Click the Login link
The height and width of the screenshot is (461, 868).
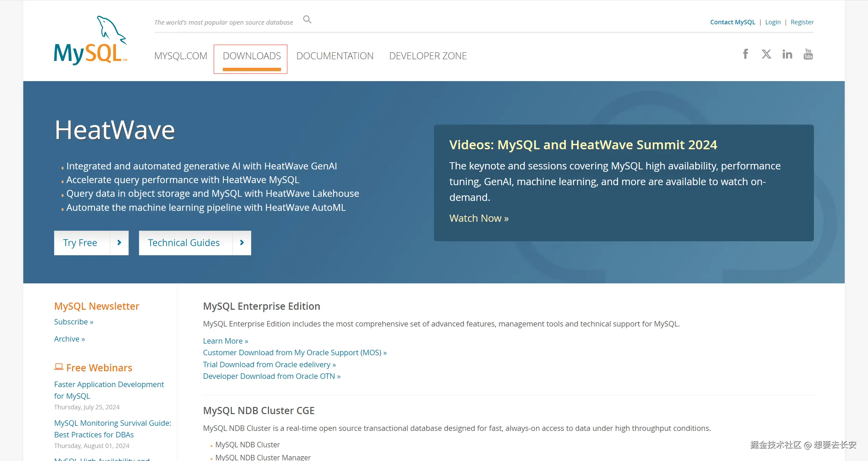(773, 22)
